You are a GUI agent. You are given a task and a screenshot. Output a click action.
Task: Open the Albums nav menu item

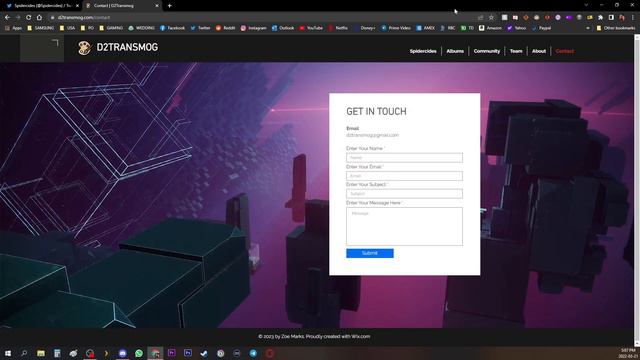coord(455,51)
